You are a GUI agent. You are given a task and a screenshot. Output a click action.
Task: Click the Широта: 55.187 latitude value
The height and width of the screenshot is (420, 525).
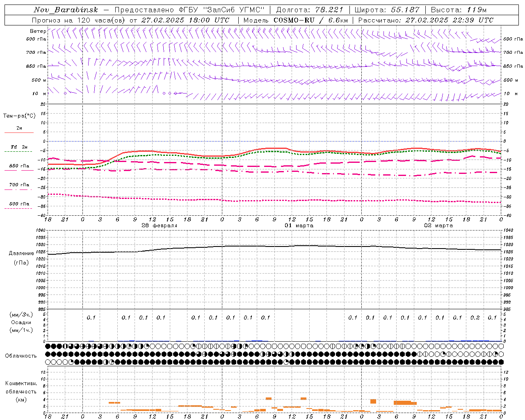[387, 10]
